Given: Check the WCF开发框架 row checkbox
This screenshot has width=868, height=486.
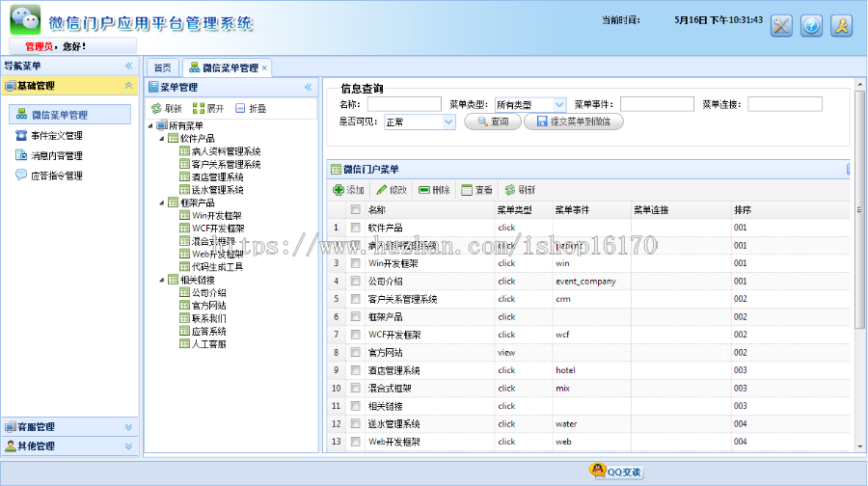Looking at the screenshot, I should point(355,335).
